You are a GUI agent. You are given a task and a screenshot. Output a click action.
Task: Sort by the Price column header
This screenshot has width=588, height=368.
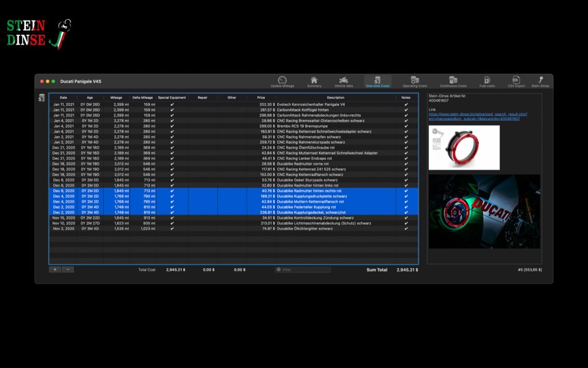point(261,98)
